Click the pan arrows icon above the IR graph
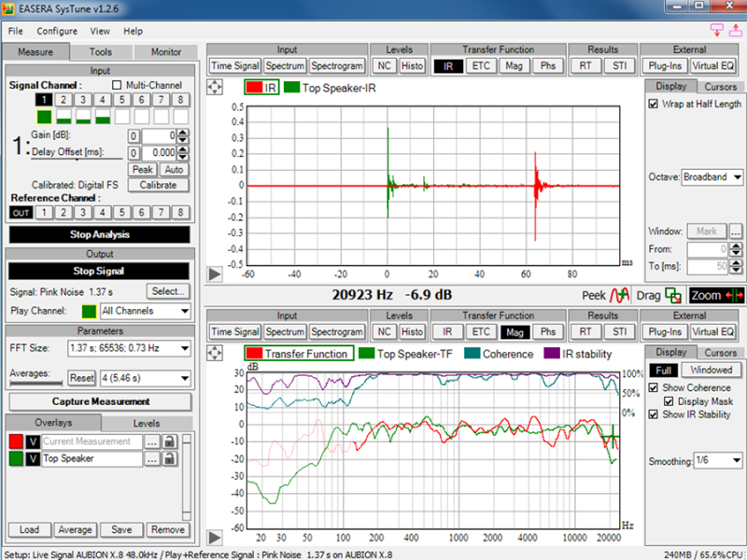 pyautogui.click(x=216, y=87)
